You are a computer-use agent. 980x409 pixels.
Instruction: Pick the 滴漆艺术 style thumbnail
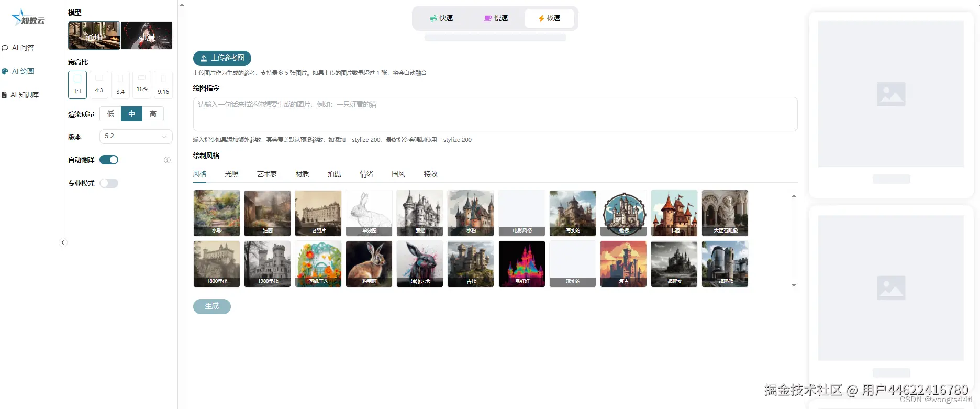[420, 264]
